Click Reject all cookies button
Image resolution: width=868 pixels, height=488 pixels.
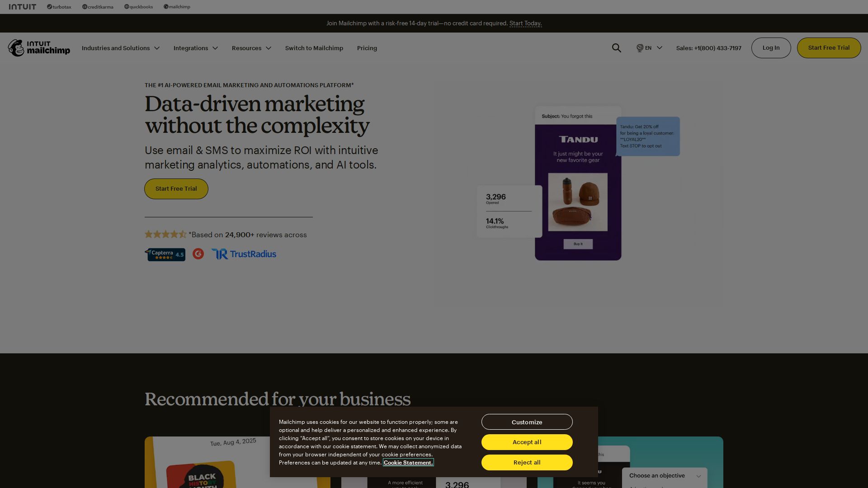coord(527,462)
